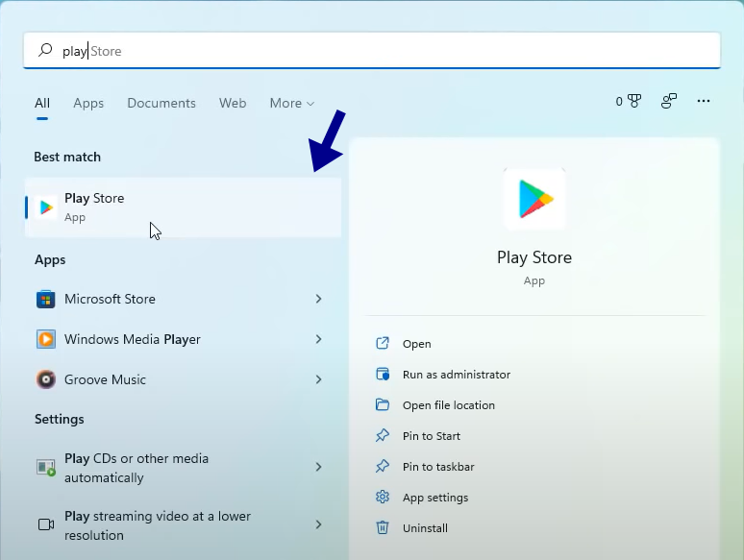Click the Open external-link icon
The width and height of the screenshot is (744, 560).
pyautogui.click(x=383, y=343)
